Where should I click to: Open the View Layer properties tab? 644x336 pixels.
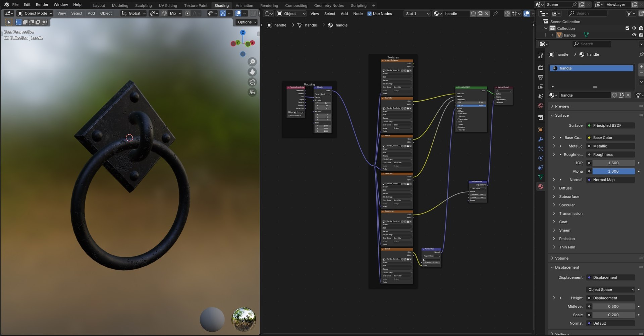tap(540, 87)
